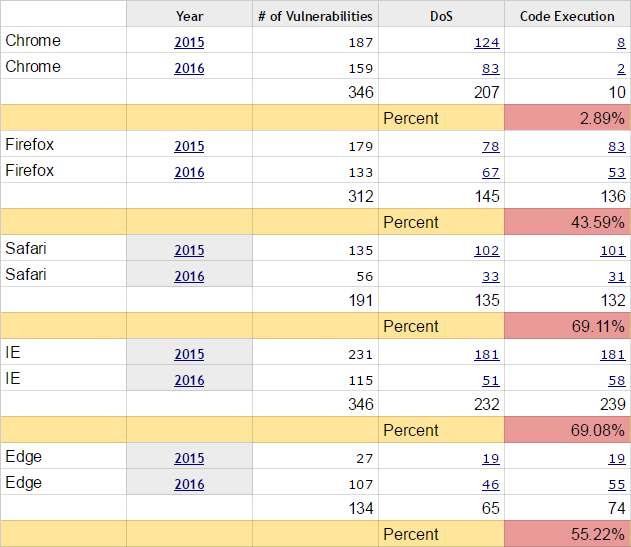Click Edge 2016 DoS link 46
Screen dimensions: 631x547
point(491,484)
